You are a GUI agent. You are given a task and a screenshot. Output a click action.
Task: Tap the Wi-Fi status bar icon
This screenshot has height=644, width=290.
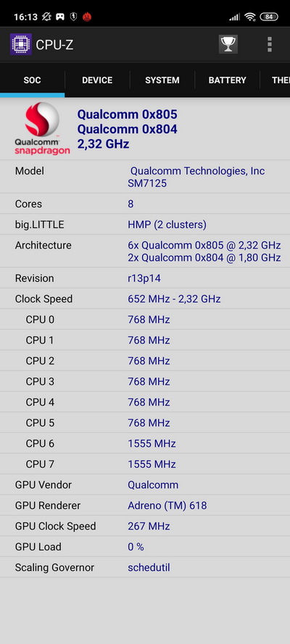pos(249,17)
